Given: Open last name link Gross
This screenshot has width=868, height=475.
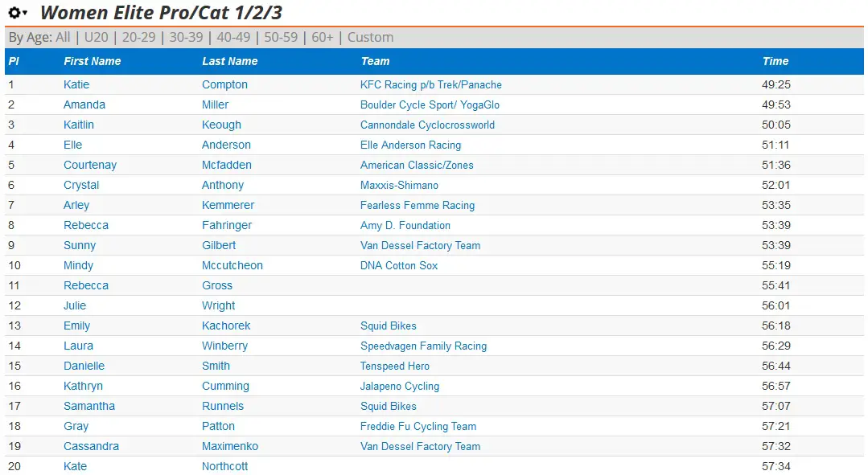Looking at the screenshot, I should click(x=217, y=285).
